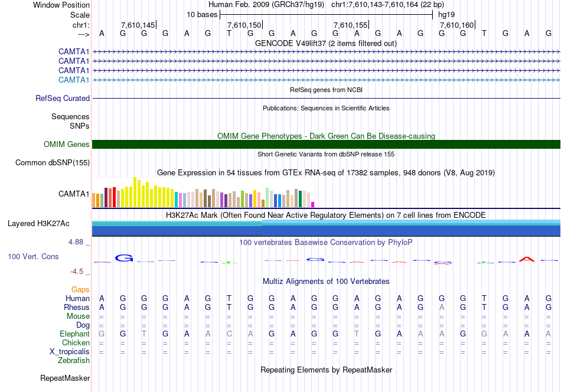Click the magenta bar ending the GTEx chart
The height and width of the screenshot is (392, 561).
313,204
